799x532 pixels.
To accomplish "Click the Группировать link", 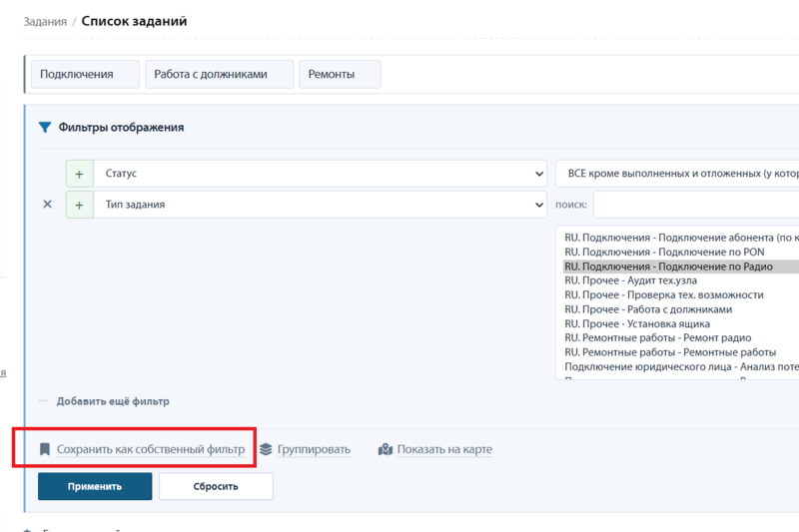I will (314, 449).
